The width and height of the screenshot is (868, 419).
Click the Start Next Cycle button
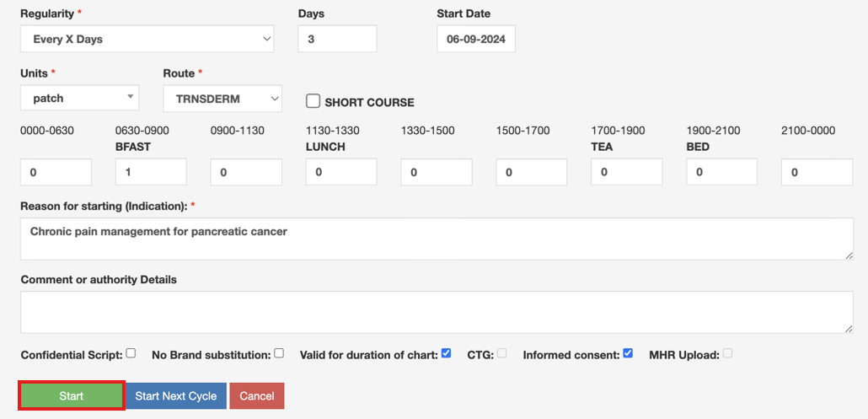pyautogui.click(x=176, y=395)
